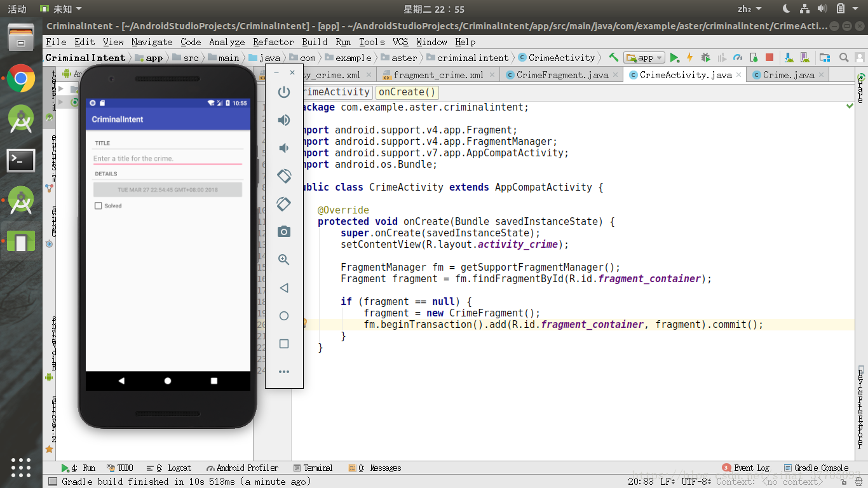This screenshot has width=868, height=488.
Task: Open the Gradle Console panel
Action: pos(817,468)
